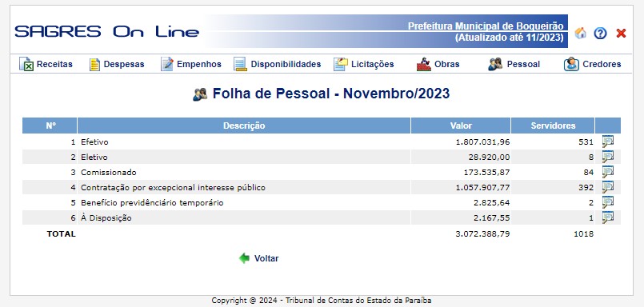This screenshot has height=307, width=644.
Task: Open Disponibilidades section
Action: 278,64
